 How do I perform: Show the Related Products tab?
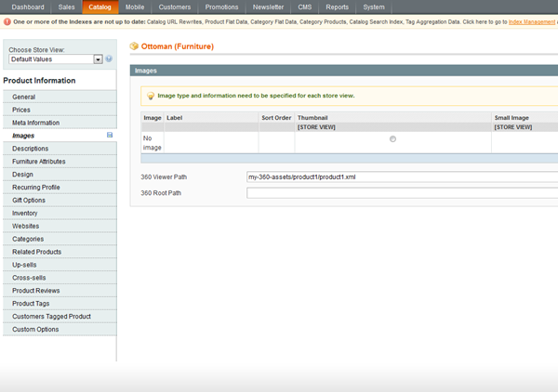(x=37, y=252)
